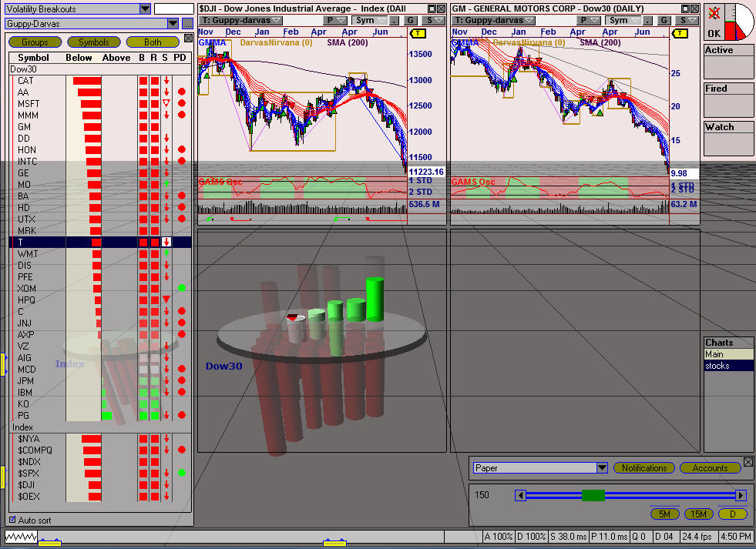The width and height of the screenshot is (756, 549).
Task: Close the Paper account panel
Action: [x=748, y=462]
